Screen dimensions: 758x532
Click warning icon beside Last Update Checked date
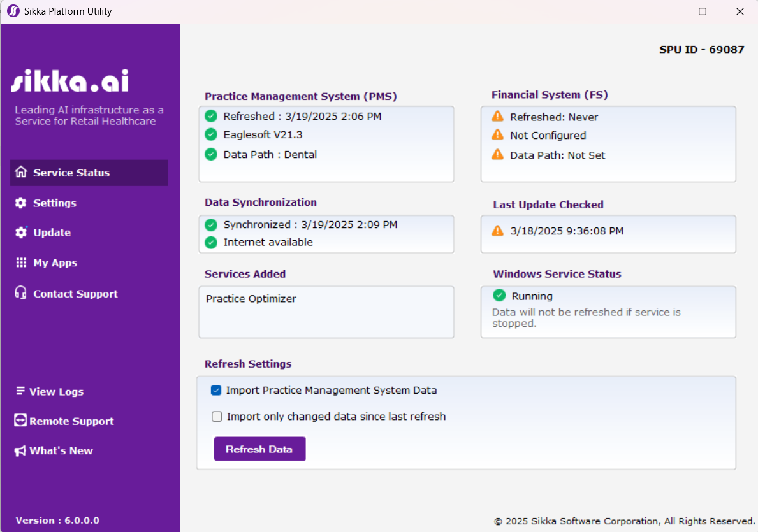tap(497, 231)
